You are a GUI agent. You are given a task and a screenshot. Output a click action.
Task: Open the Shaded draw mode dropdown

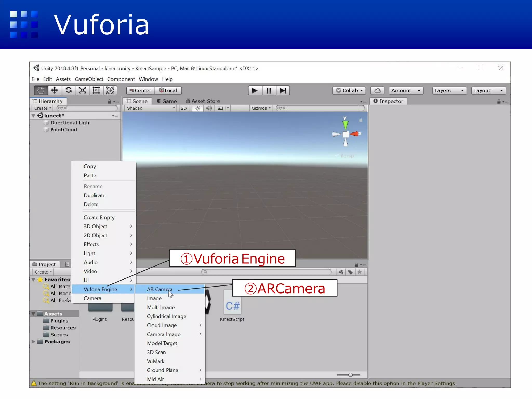pyautogui.click(x=151, y=108)
